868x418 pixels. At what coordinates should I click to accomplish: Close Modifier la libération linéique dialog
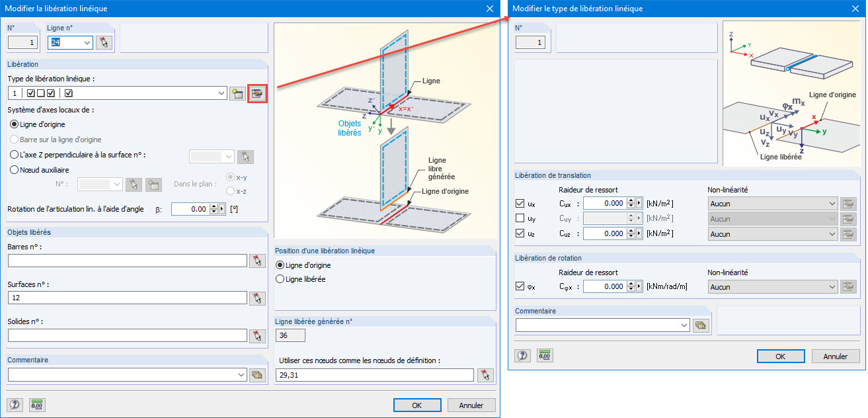[x=490, y=9]
